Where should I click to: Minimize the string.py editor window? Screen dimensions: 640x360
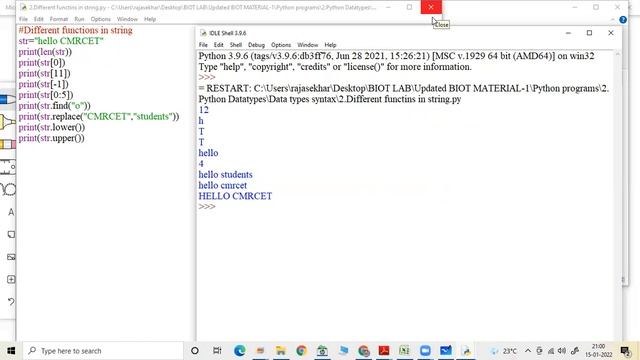point(388,7)
